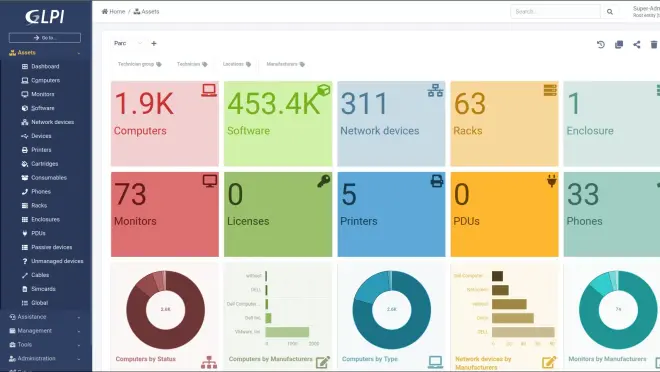Open Dashboard in the Assets menu
The height and width of the screenshot is (372, 660).
pyautogui.click(x=40, y=66)
